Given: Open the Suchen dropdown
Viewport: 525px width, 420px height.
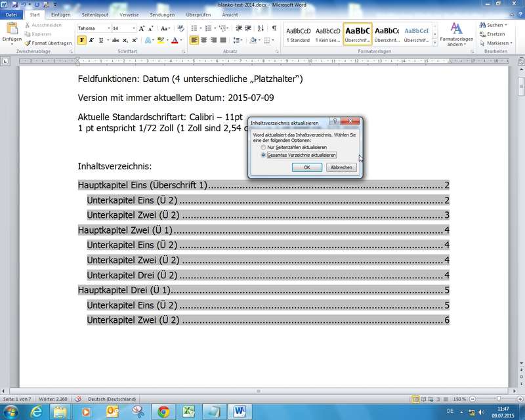Looking at the screenshot, I should 505,25.
